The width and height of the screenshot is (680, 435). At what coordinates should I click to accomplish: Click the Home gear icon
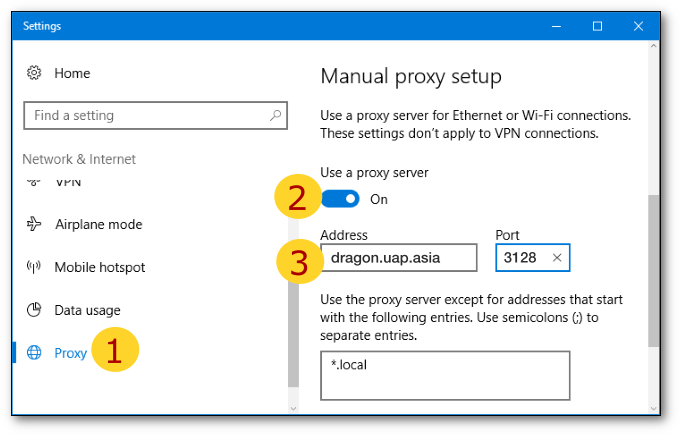(34, 73)
